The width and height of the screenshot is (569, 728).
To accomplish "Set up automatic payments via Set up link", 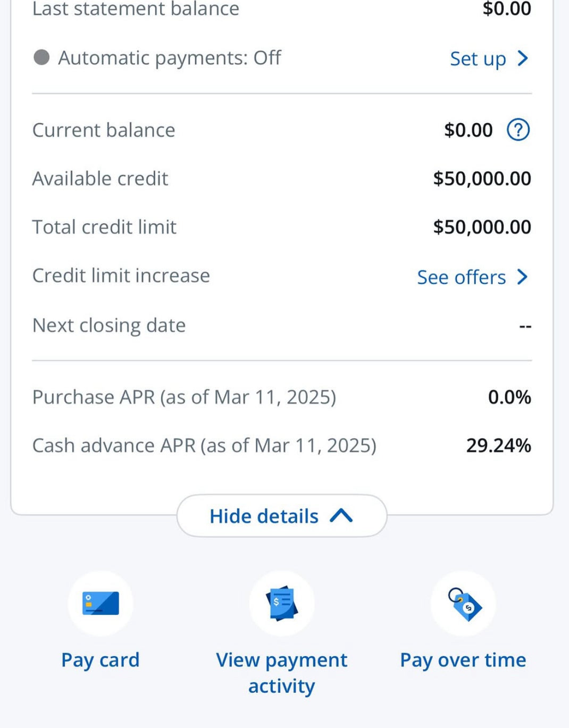I will (478, 58).
